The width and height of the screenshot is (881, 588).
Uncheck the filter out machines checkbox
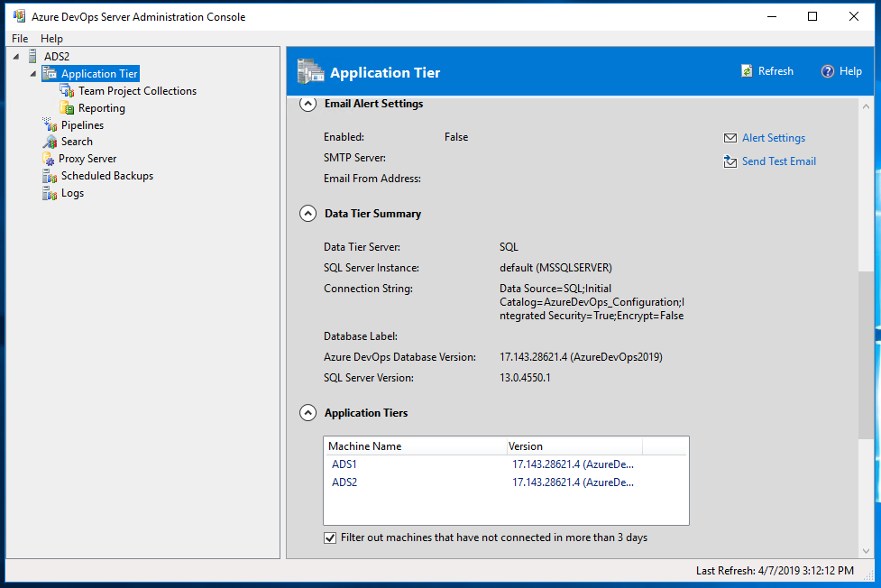point(330,538)
